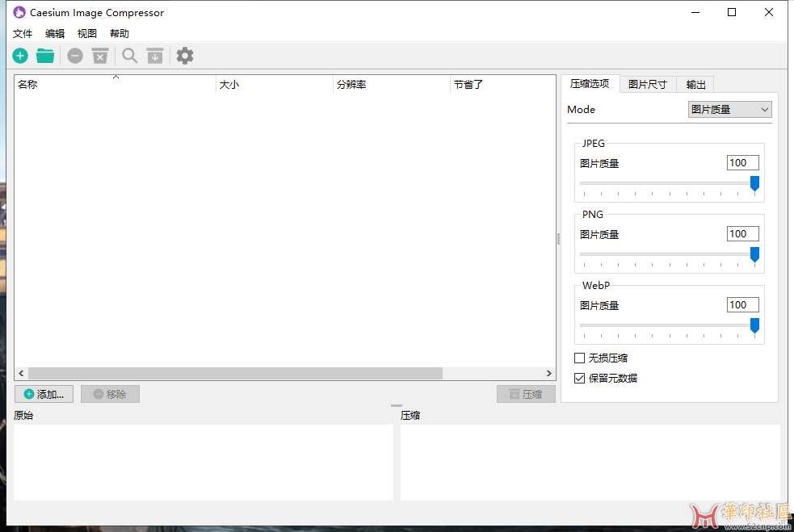The height and width of the screenshot is (532, 794).
Task: Open a folder using the teal folder icon
Action: pos(45,56)
